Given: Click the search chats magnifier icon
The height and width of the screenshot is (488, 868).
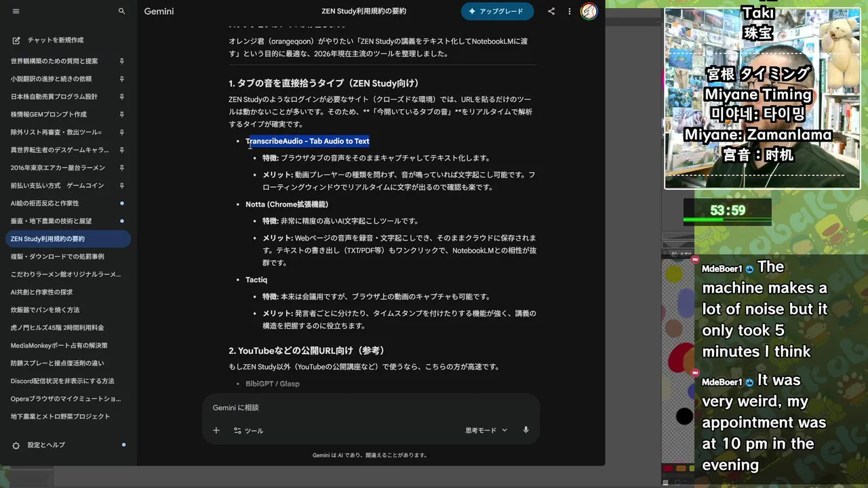Looking at the screenshot, I should [122, 12].
